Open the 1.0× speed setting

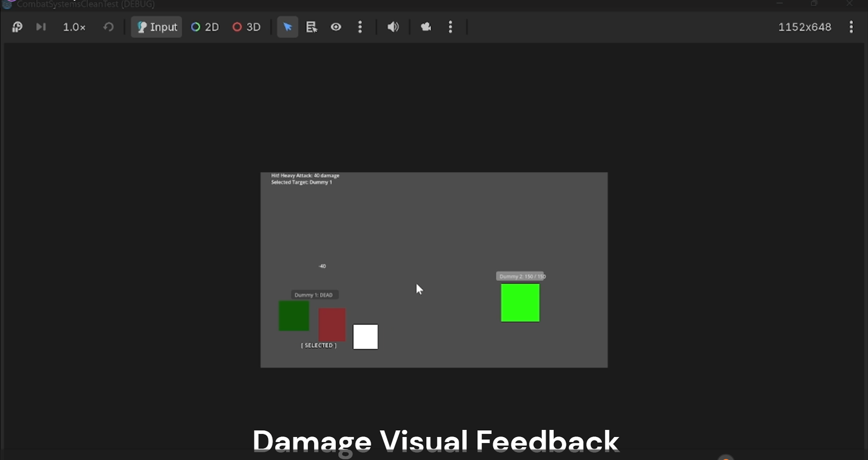tap(74, 27)
